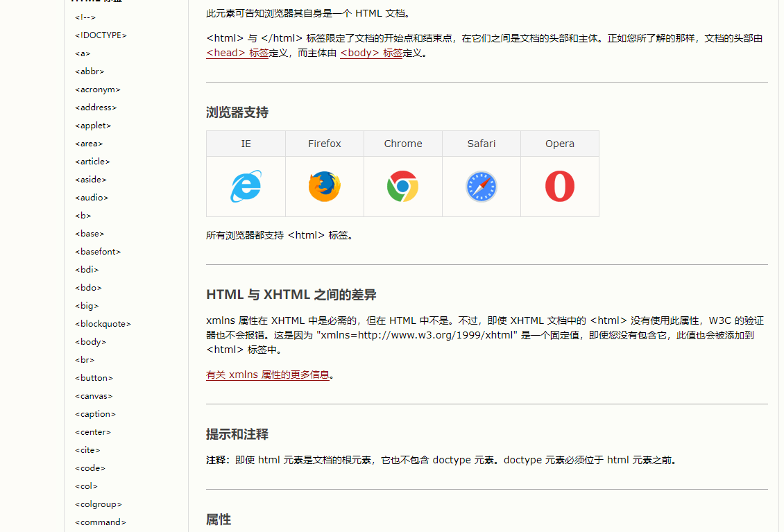Open the <body> 标签 link
The height and width of the screenshot is (532, 784).
click(x=371, y=53)
